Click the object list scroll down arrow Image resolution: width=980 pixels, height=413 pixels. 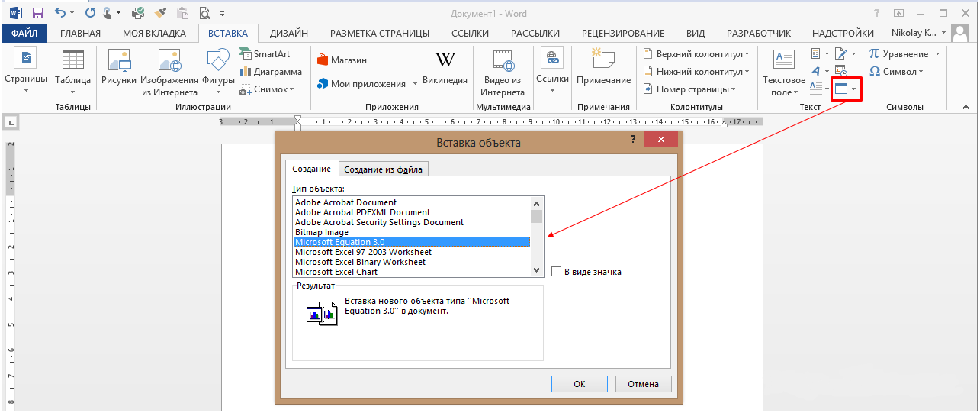536,270
